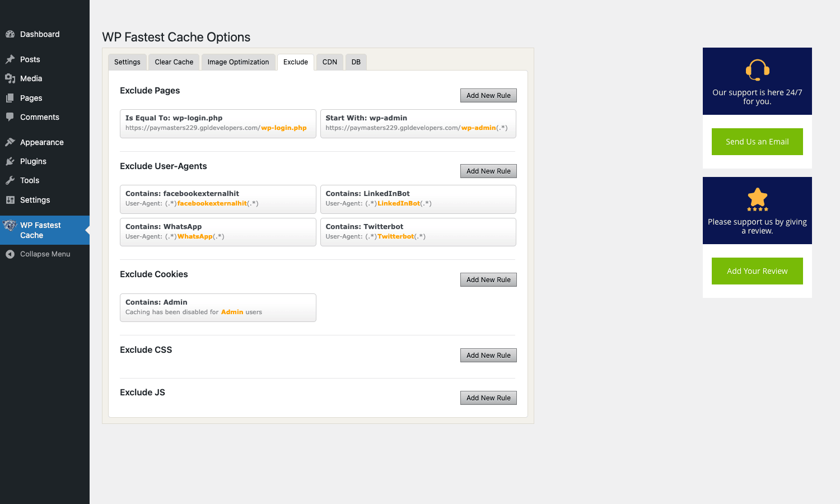Click the Tools wrench icon
840x504 pixels.
tap(10, 180)
